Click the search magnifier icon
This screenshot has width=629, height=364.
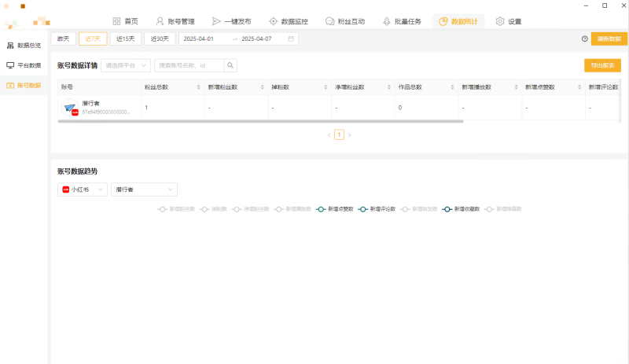(x=230, y=65)
